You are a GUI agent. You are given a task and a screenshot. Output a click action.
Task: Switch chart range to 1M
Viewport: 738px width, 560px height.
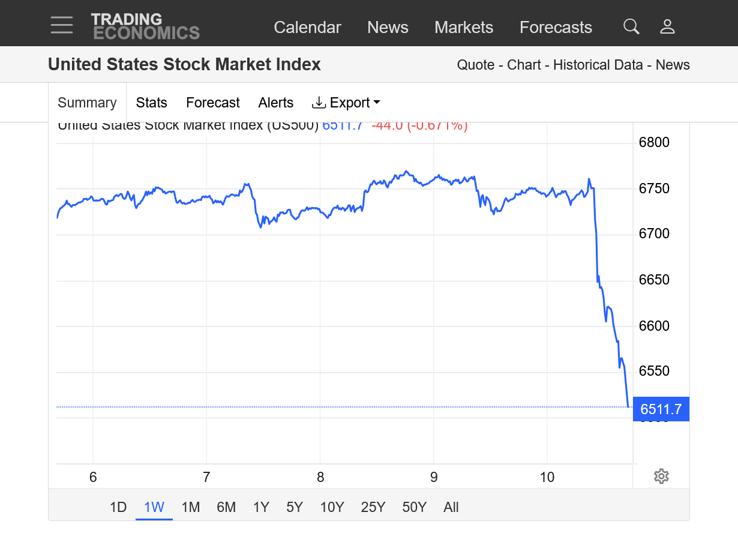click(x=190, y=507)
